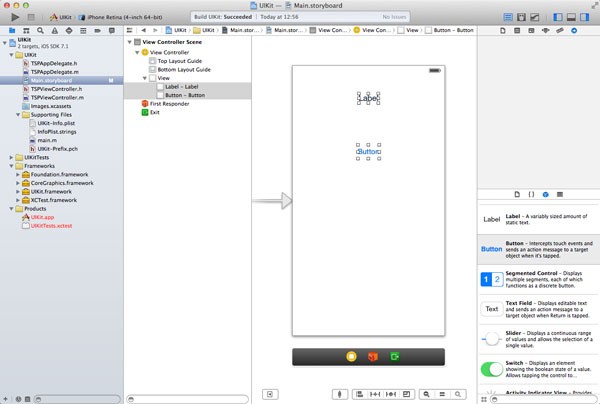Open the Quick Help inspector tab
The image size is (600, 404).
(517, 31)
